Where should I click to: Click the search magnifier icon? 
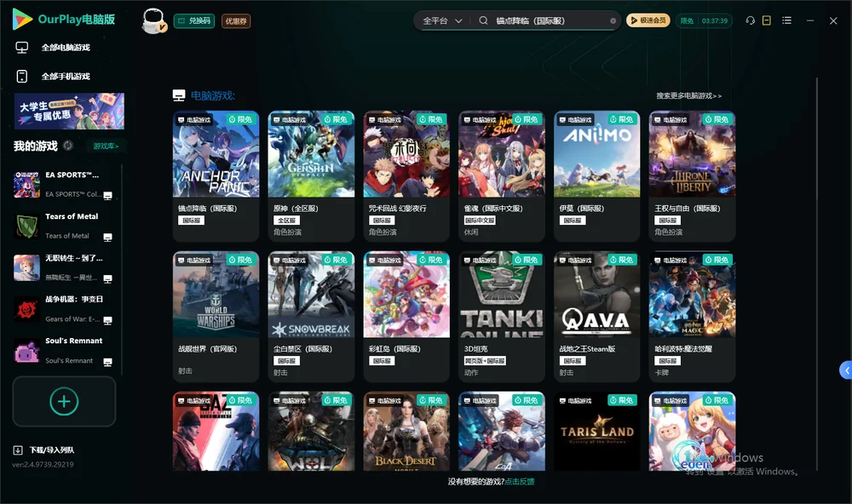click(483, 20)
